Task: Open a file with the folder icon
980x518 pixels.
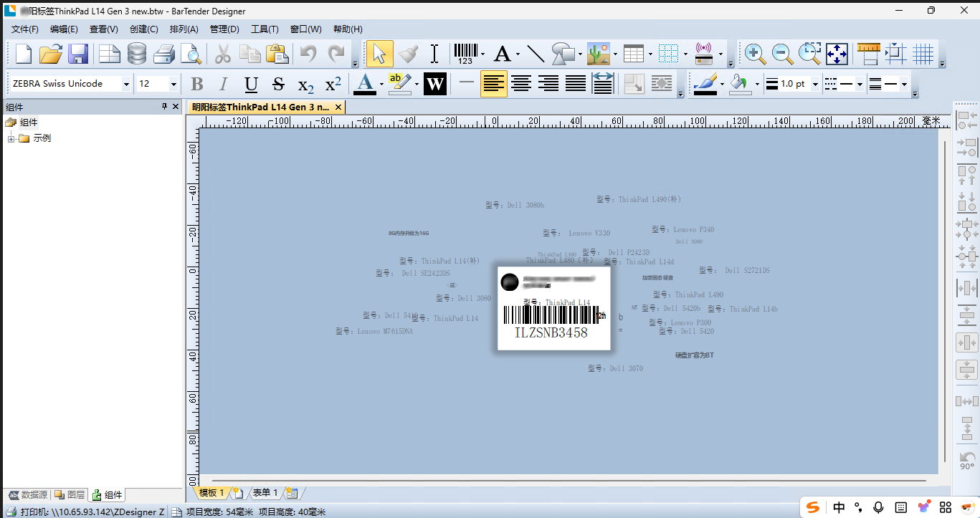Action: 51,54
